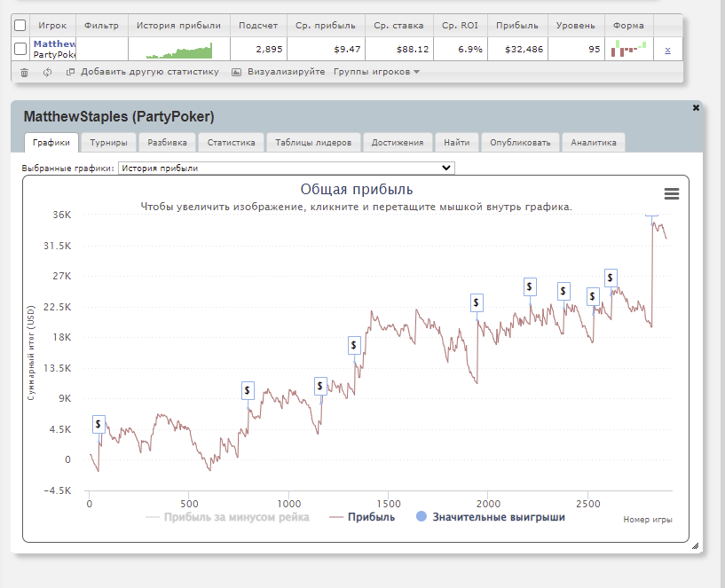Image resolution: width=725 pixels, height=588 pixels.
Task: Open the chart hamburger menu
Action: point(672,193)
